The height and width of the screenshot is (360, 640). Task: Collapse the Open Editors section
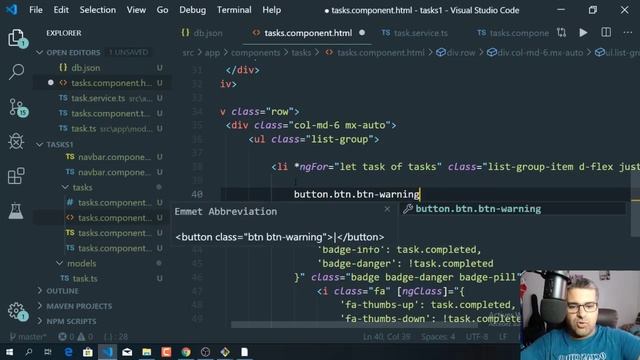(73, 52)
